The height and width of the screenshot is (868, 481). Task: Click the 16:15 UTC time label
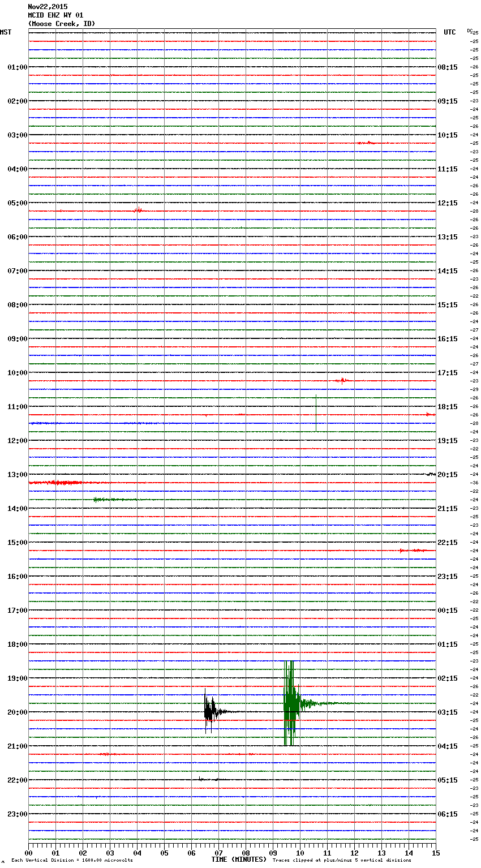coord(448,339)
